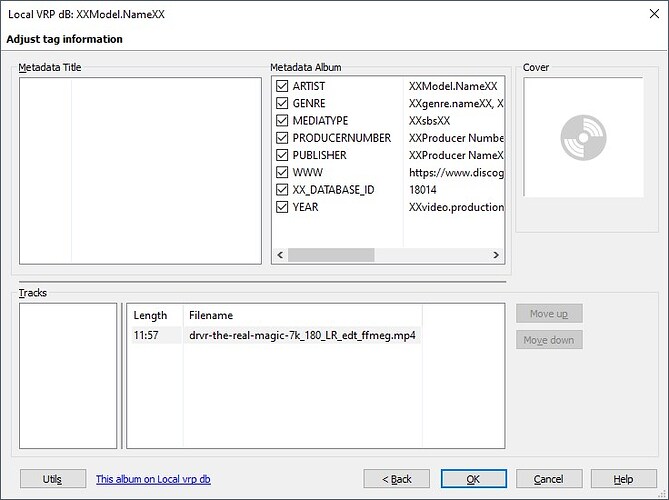Open the Utils button
Image resolution: width=669 pixels, height=500 pixels.
pos(52,479)
